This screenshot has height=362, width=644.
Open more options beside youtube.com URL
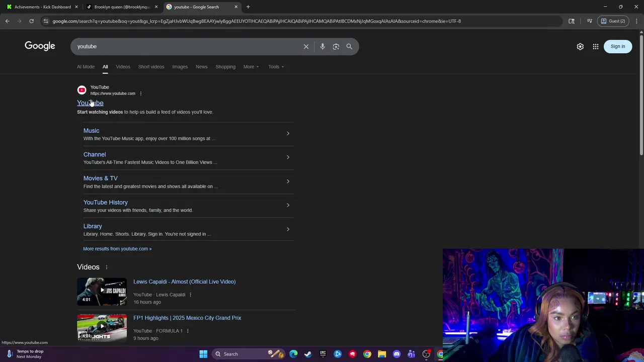(140, 94)
